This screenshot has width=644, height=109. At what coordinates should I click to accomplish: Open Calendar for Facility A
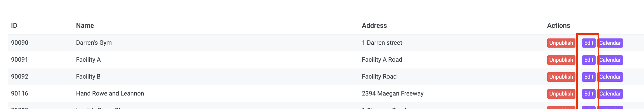(x=610, y=60)
